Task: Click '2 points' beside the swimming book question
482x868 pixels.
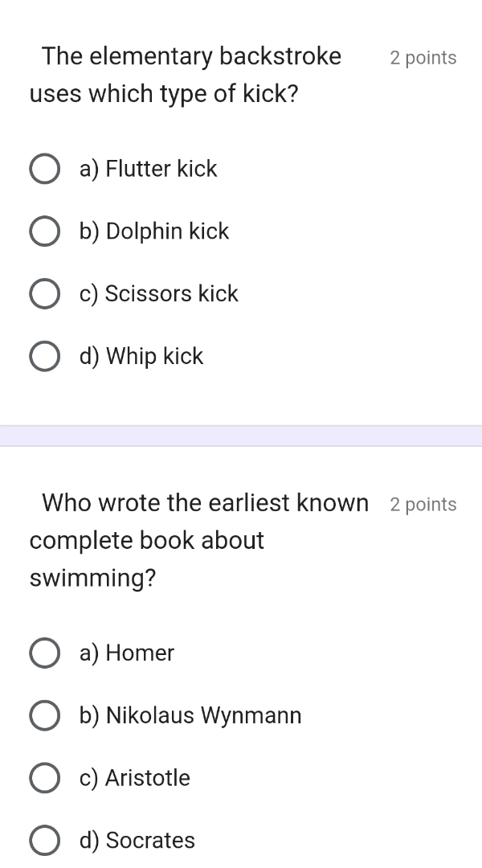Action: click(423, 505)
